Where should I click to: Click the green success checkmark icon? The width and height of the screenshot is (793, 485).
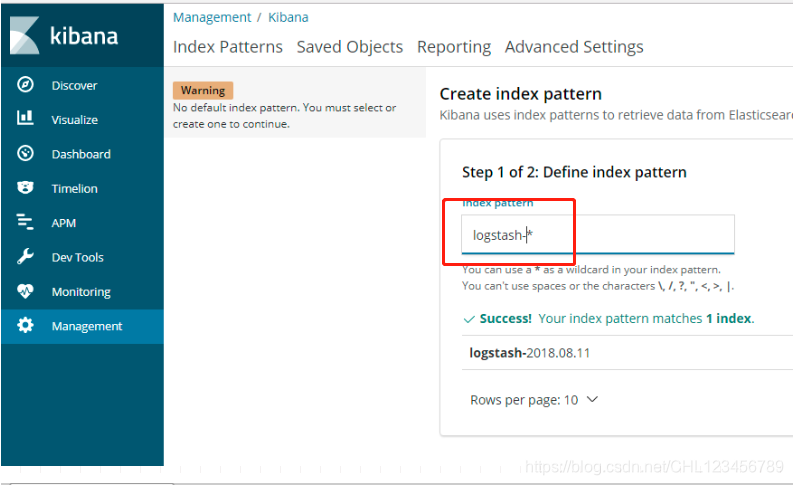pos(469,319)
